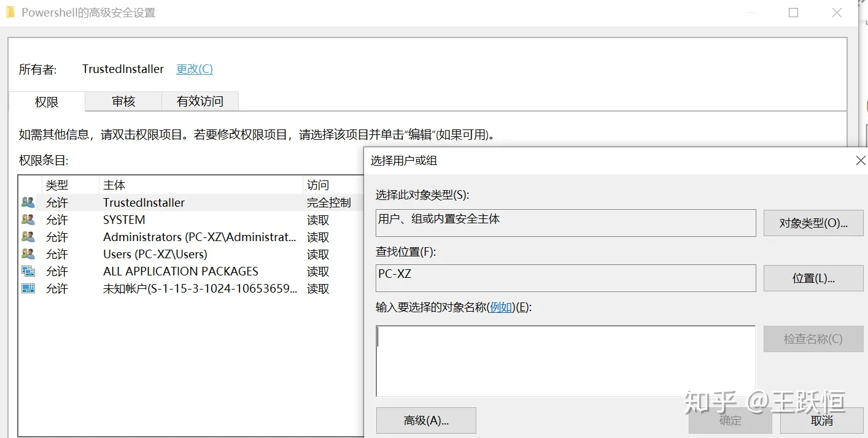Open the 审核 tab
Image resolution: width=868 pixels, height=438 pixels.
point(123,101)
